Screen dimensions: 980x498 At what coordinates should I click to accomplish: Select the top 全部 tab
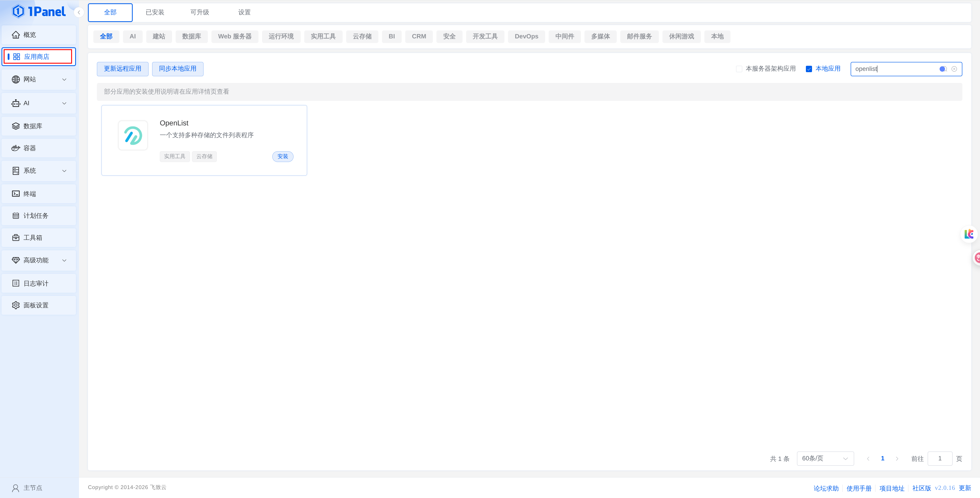(x=110, y=13)
